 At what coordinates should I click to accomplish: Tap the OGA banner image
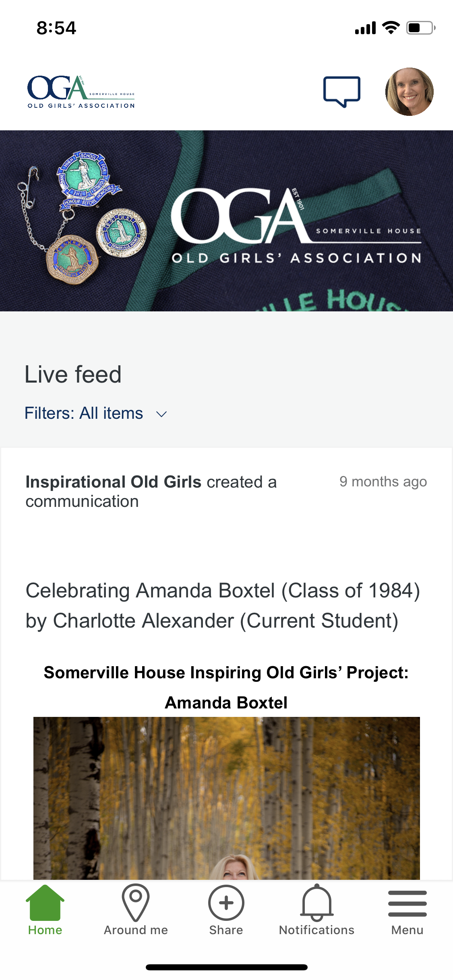click(x=226, y=221)
